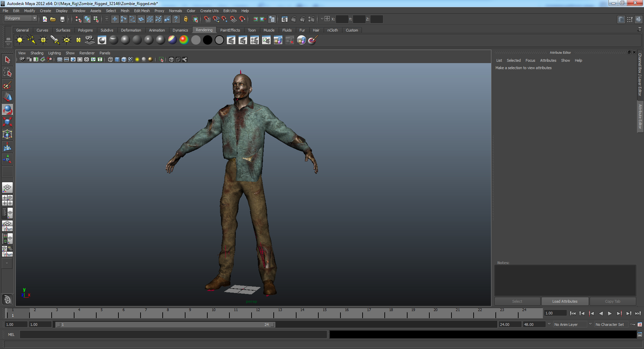This screenshot has width=644, height=349.
Task: Open the Edit Mesh menu
Action: pos(142,10)
